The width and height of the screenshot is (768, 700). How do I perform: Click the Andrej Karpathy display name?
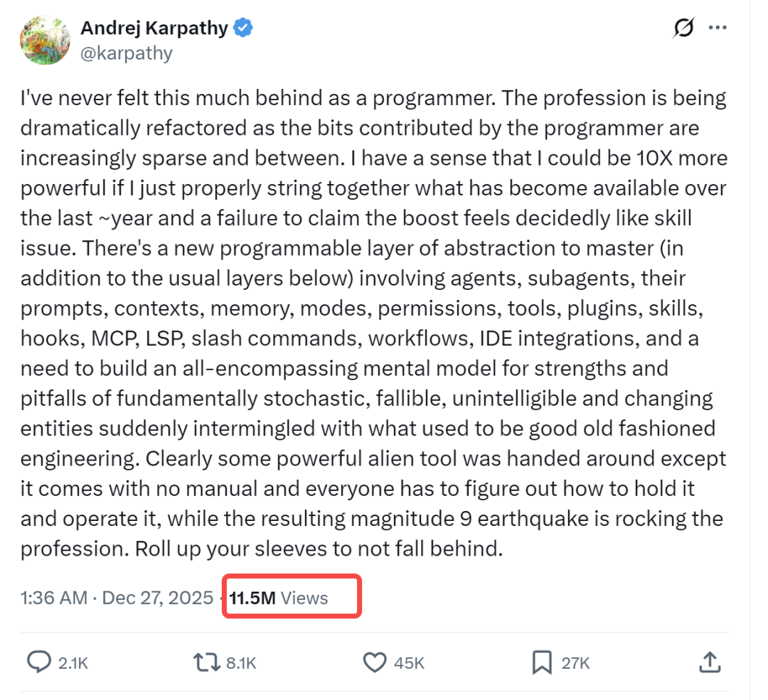[154, 27]
